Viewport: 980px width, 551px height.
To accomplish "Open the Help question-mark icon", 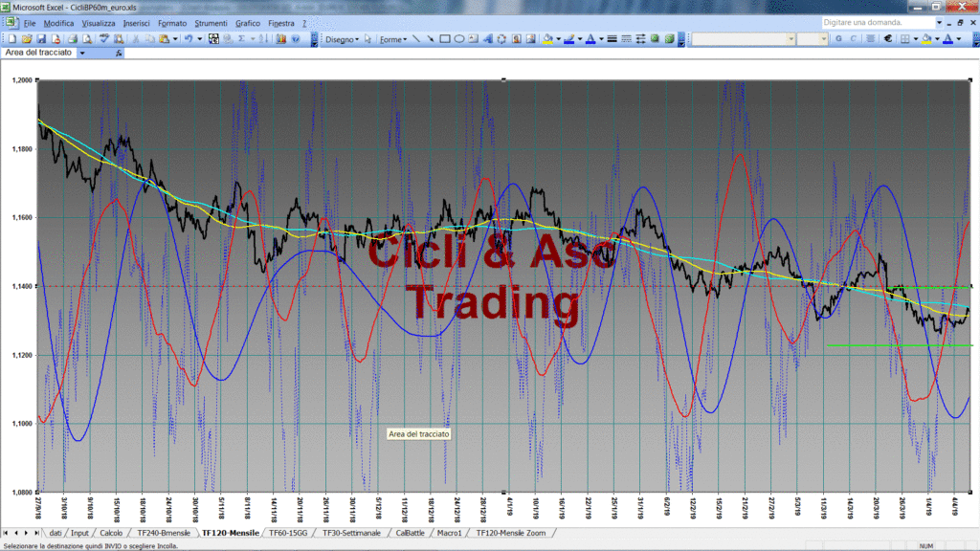I will [x=296, y=38].
